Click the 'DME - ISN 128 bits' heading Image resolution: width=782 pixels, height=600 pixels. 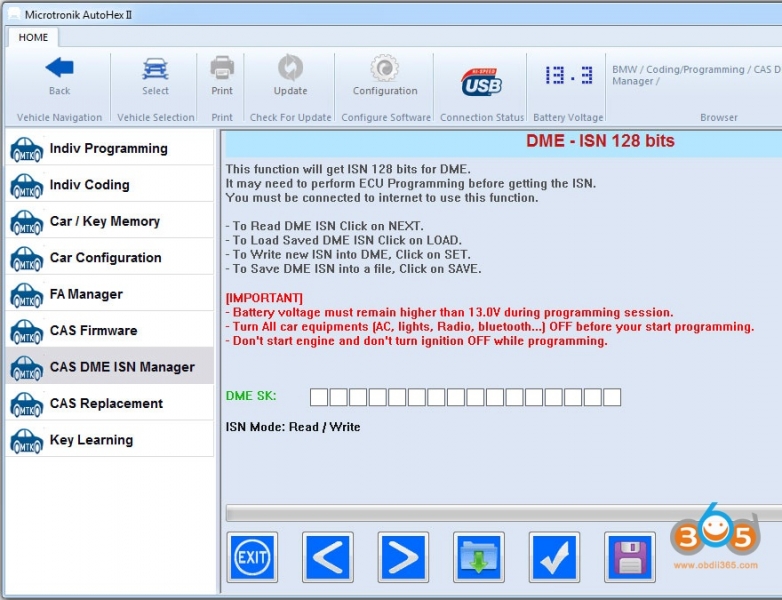[600, 141]
